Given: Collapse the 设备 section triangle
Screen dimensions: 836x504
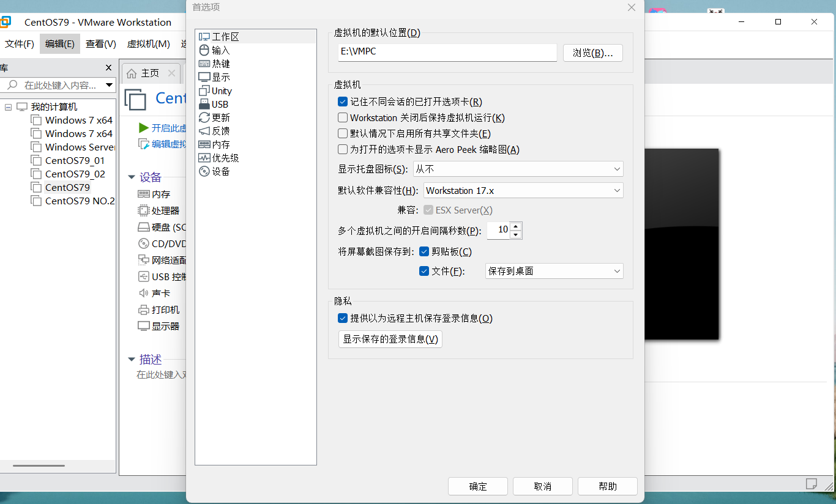Looking at the screenshot, I should pyautogui.click(x=132, y=177).
